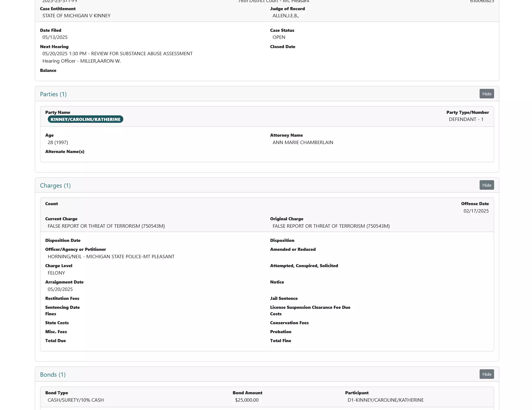Click the State Costs label

coord(57,323)
